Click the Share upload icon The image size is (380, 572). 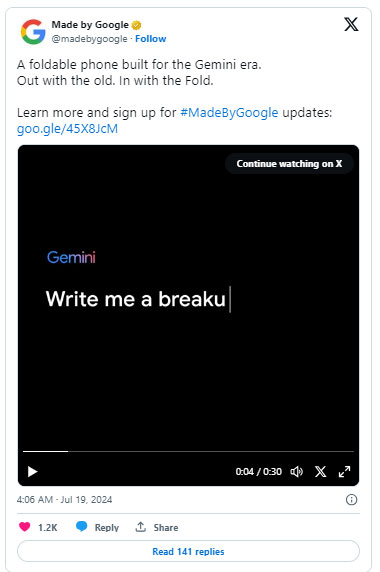(140, 527)
